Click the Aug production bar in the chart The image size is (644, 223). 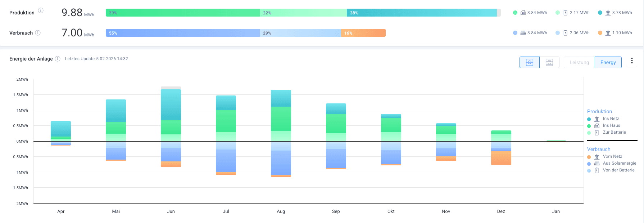pyautogui.click(x=281, y=115)
